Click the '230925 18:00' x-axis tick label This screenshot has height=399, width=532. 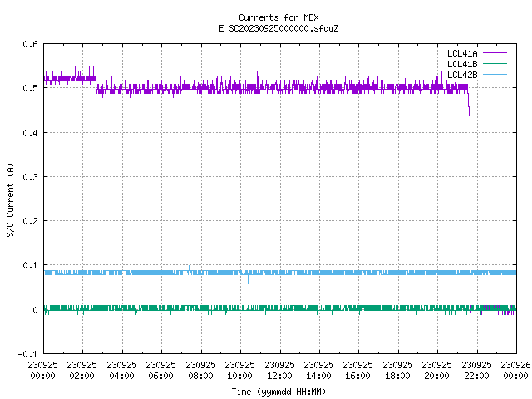(397, 371)
